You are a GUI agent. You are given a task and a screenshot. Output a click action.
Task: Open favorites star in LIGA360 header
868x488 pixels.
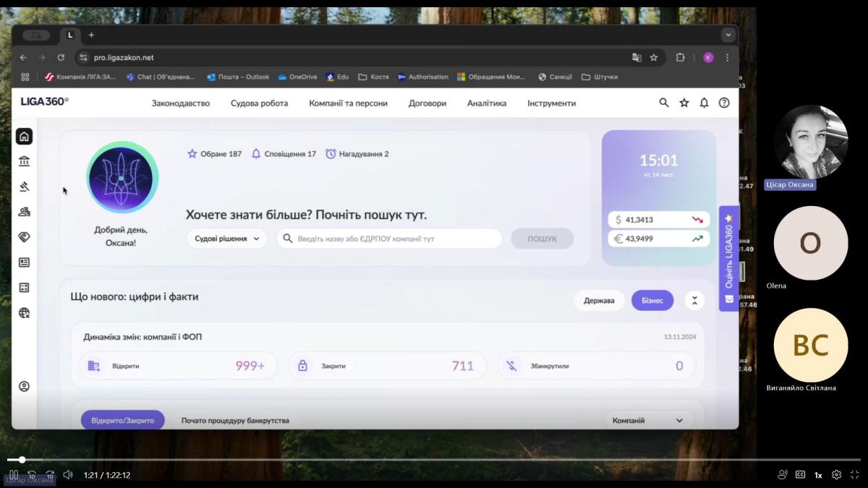click(684, 103)
